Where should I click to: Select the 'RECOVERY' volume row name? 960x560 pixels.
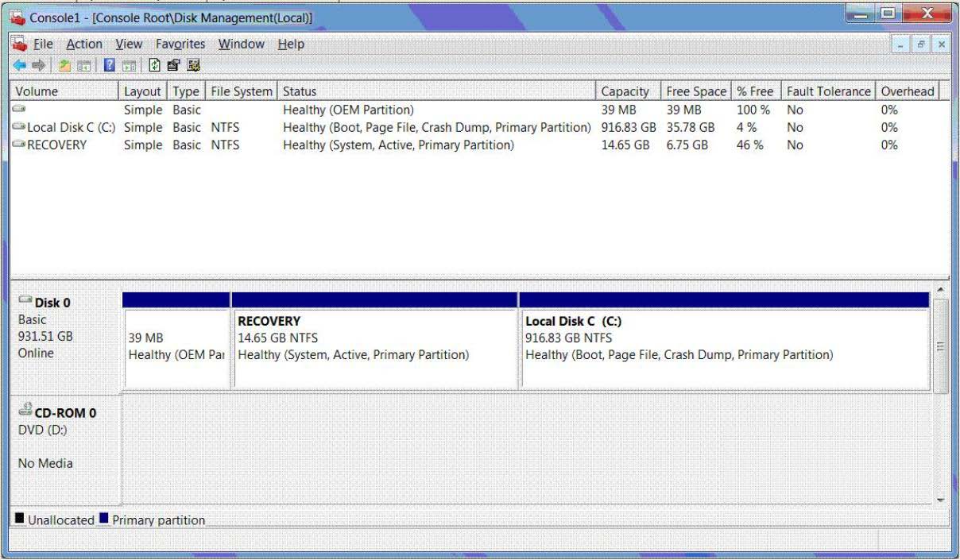[x=57, y=145]
